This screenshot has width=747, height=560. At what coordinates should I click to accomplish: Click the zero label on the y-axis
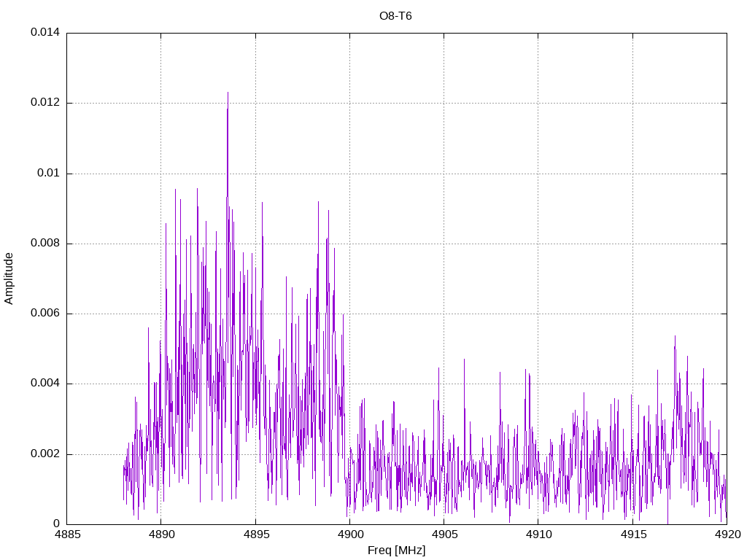[x=56, y=524]
